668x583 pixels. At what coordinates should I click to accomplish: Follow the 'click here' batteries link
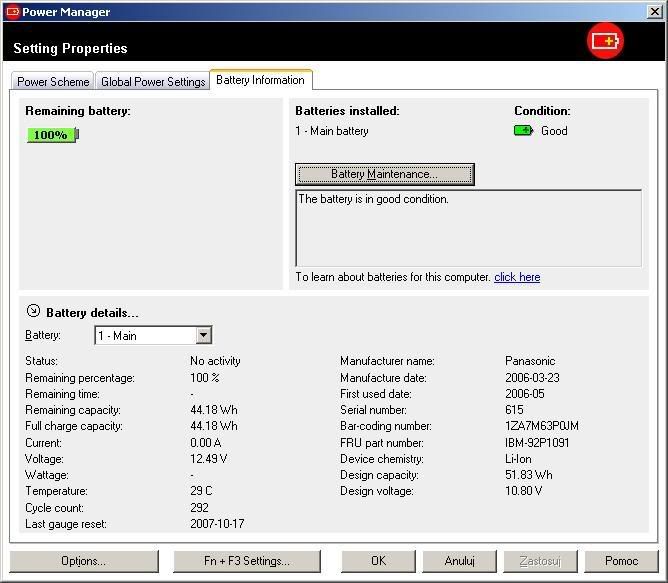(517, 277)
